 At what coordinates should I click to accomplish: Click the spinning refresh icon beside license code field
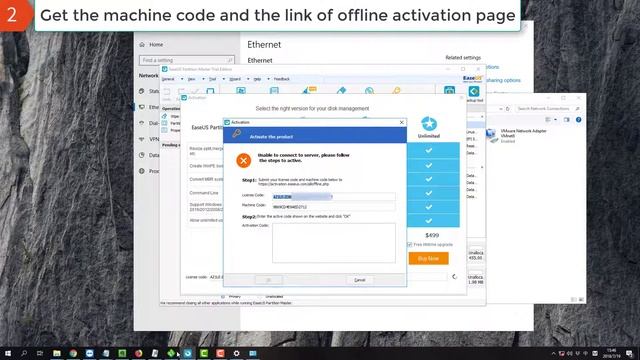pyautogui.click(x=454, y=277)
